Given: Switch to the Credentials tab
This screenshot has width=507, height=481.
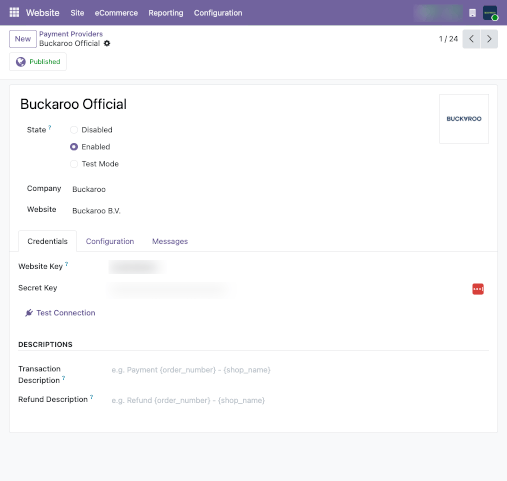Looking at the screenshot, I should pos(47,241).
